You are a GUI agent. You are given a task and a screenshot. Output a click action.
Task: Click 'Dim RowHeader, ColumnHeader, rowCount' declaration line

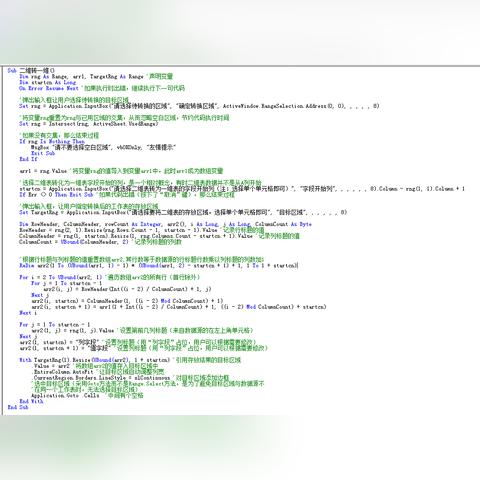pyautogui.click(x=165, y=224)
